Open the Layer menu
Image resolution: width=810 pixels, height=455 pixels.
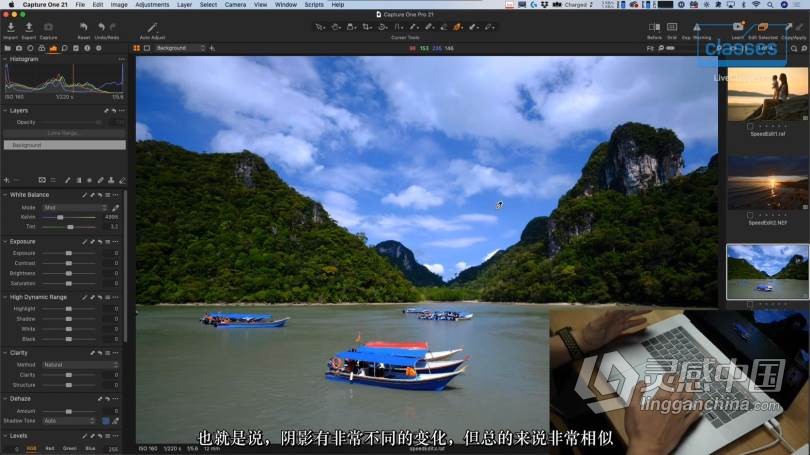coord(184,5)
